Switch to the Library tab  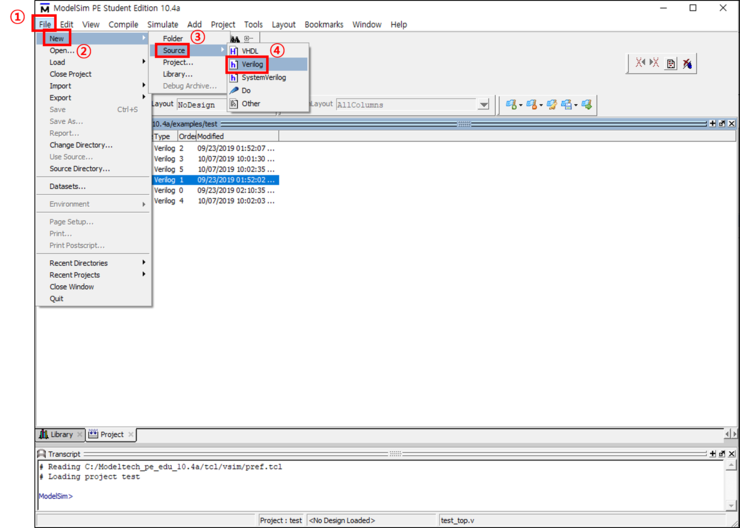pyautogui.click(x=60, y=434)
